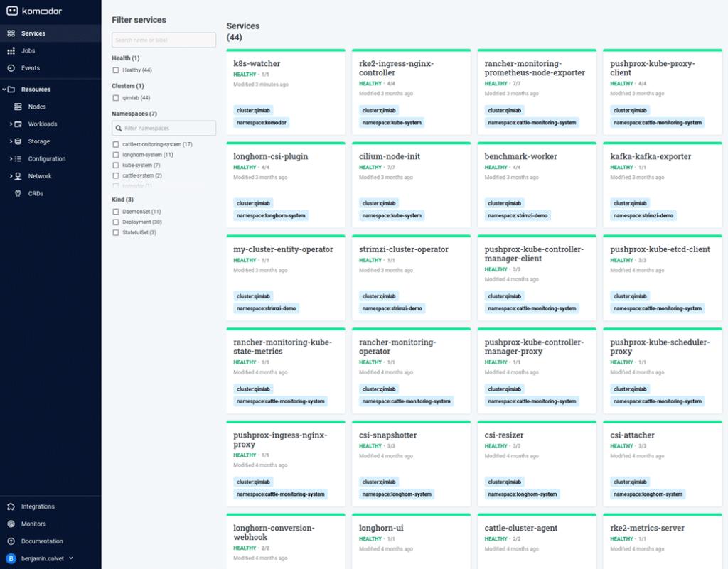Expand the Storage tree chevron

click(11, 141)
